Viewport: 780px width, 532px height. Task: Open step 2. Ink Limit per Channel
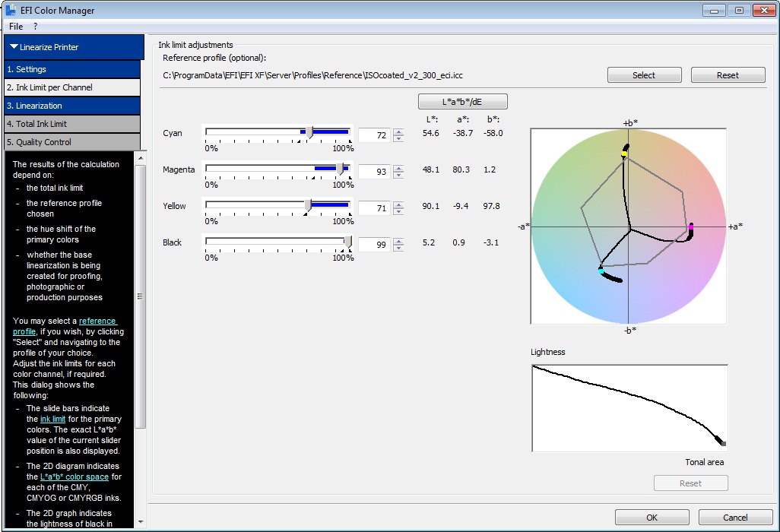(x=73, y=87)
